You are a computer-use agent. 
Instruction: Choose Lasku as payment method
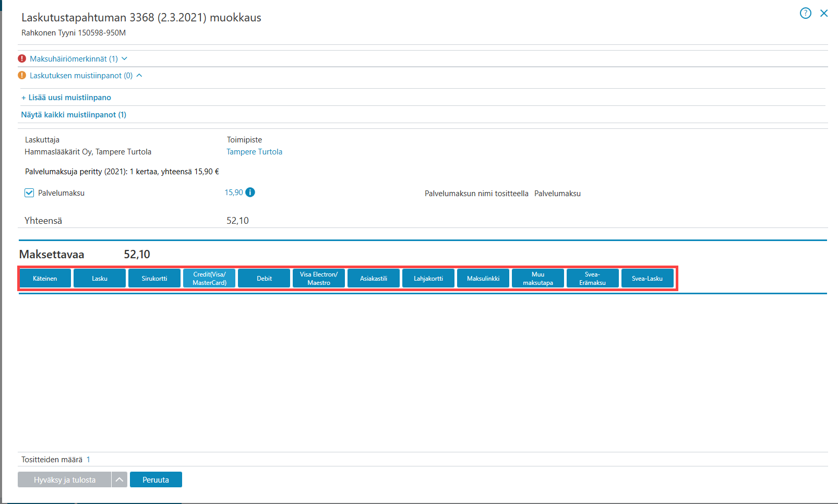click(x=100, y=278)
